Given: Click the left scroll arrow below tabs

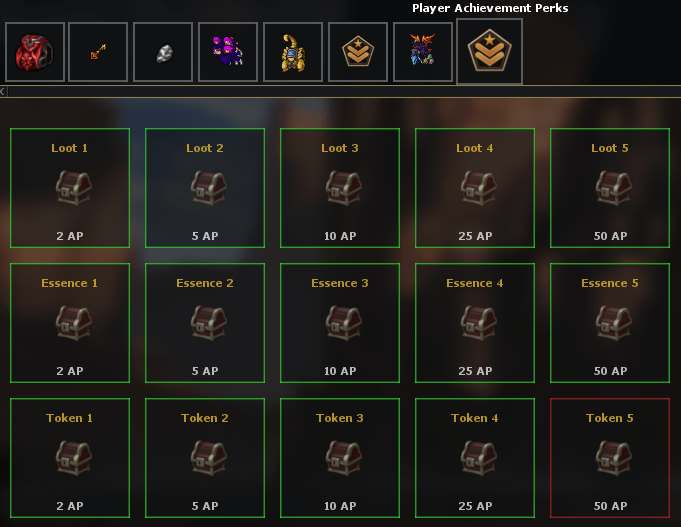Looking at the screenshot, I should 3,91.
